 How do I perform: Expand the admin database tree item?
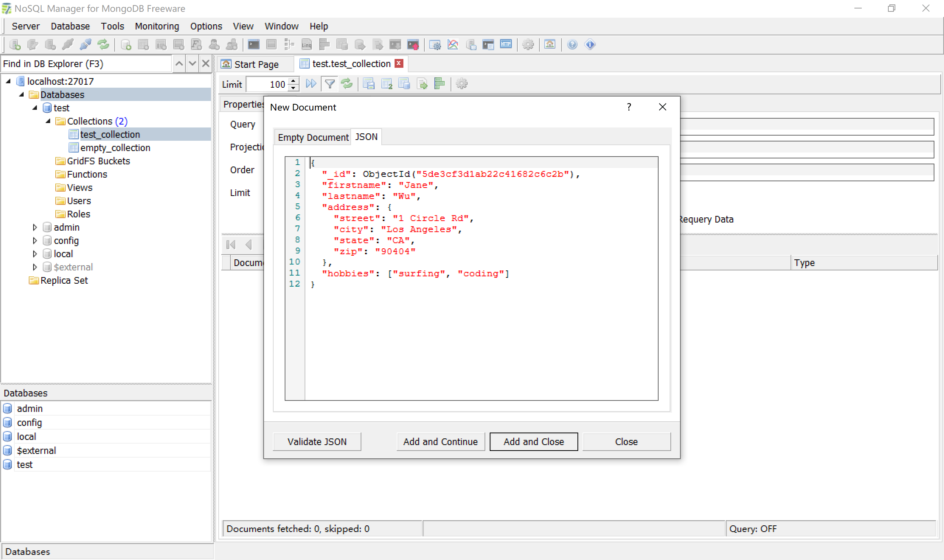[35, 227]
